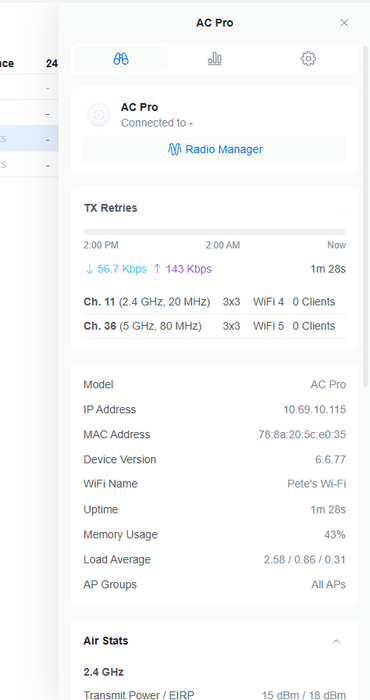
Task: Click the Transmit Power value 15 dBm / 18 dBm
Action: coord(303,695)
